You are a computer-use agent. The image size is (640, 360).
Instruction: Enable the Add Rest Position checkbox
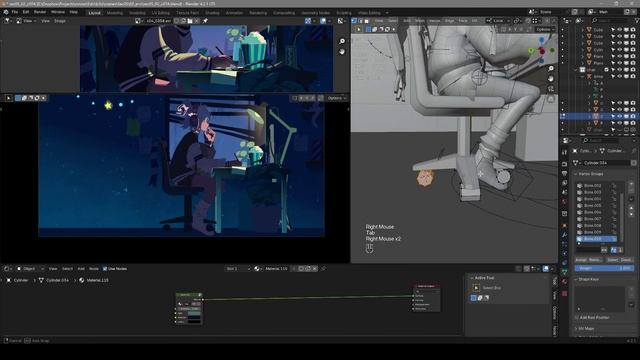click(x=577, y=318)
